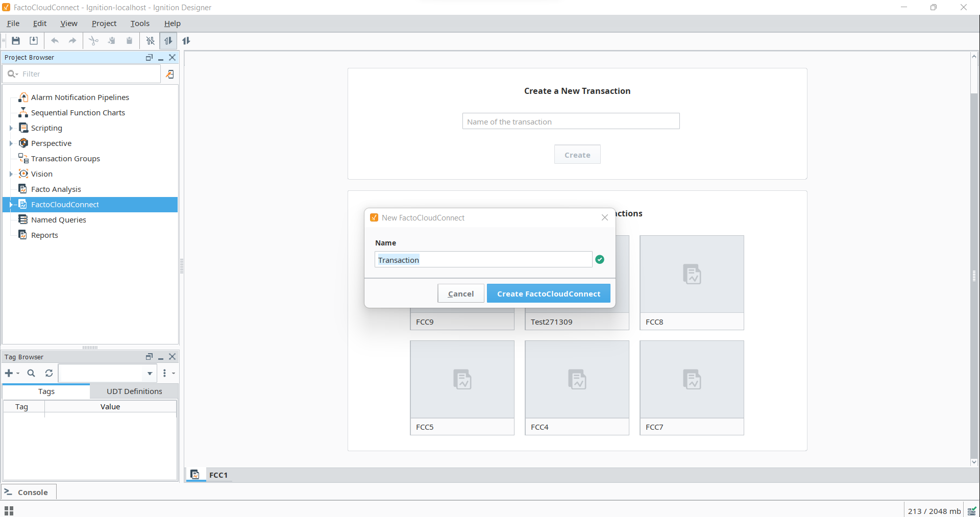The height and width of the screenshot is (517, 980).
Task: Click the locate-in-project icon beside Filter
Action: tap(170, 74)
